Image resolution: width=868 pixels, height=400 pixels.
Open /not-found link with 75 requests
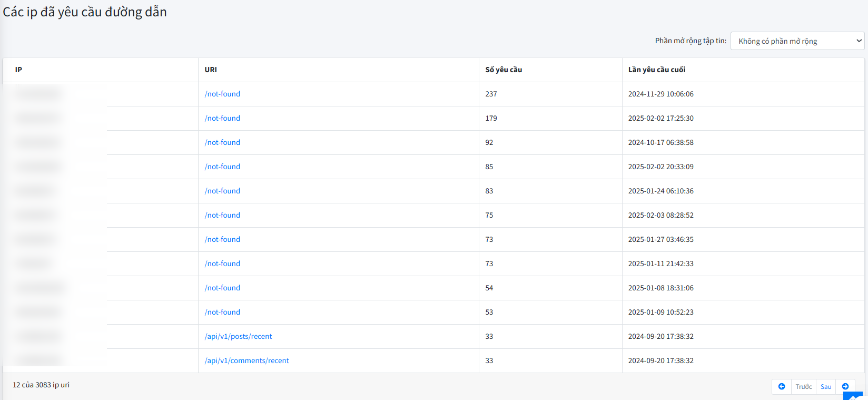[222, 215]
